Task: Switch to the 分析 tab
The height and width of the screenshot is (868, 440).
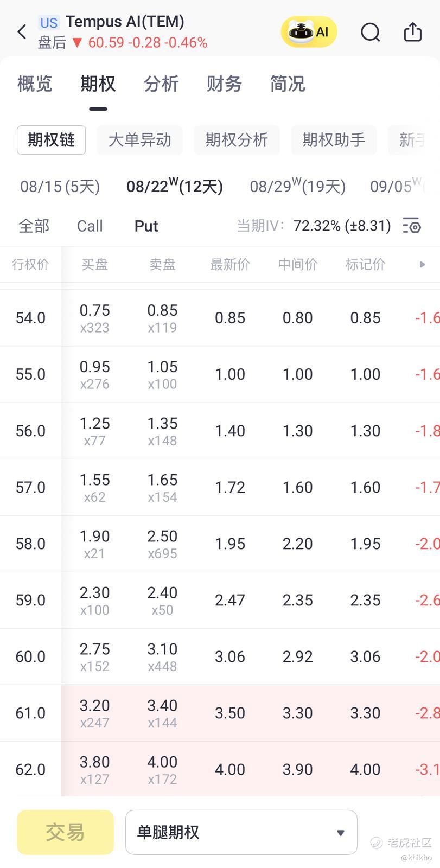Action: [161, 84]
